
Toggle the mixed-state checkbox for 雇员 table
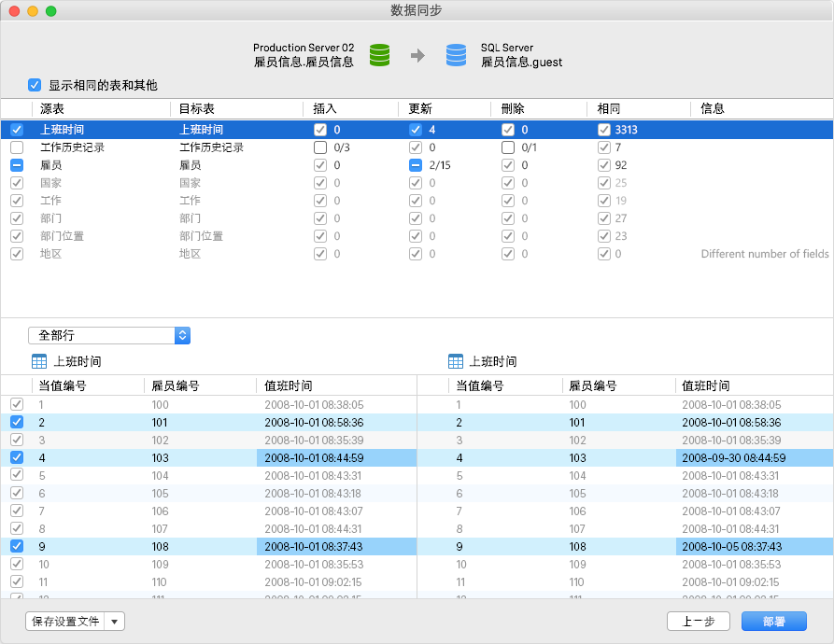click(17, 165)
